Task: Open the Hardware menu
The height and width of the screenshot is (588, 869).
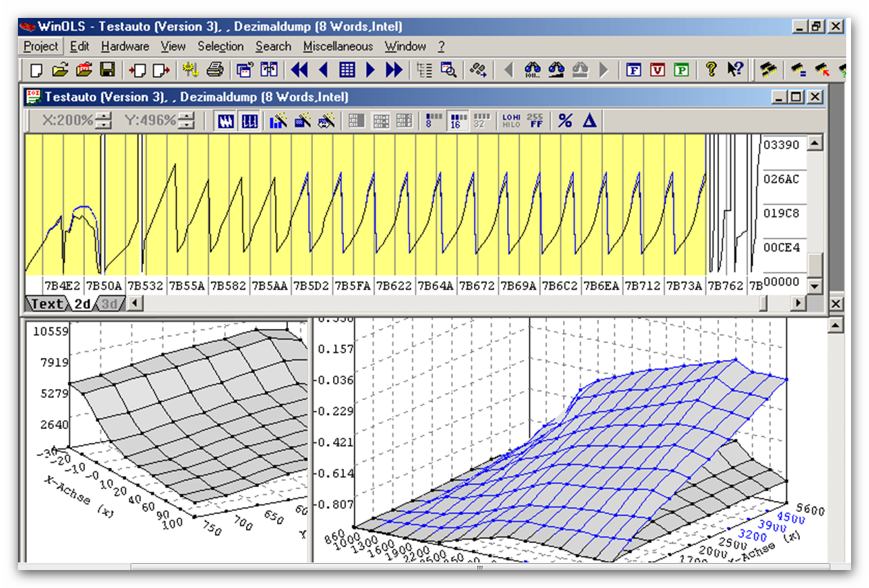Action: 125,46
